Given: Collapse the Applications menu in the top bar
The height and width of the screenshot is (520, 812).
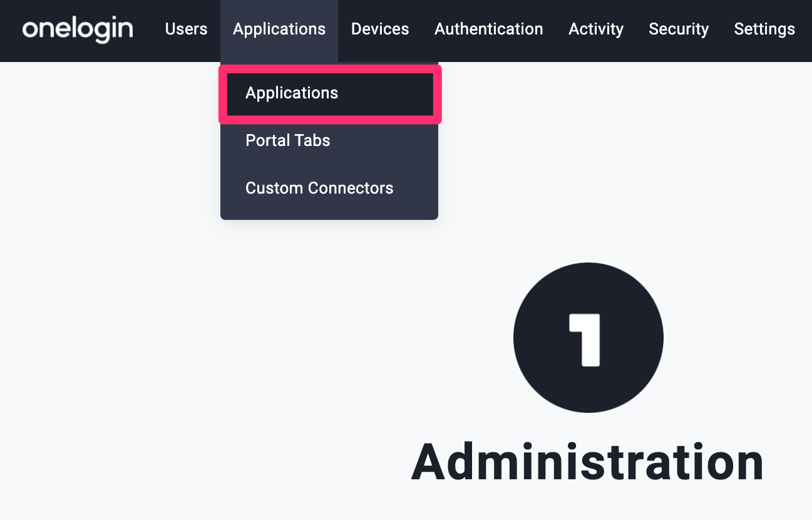Looking at the screenshot, I should (279, 29).
